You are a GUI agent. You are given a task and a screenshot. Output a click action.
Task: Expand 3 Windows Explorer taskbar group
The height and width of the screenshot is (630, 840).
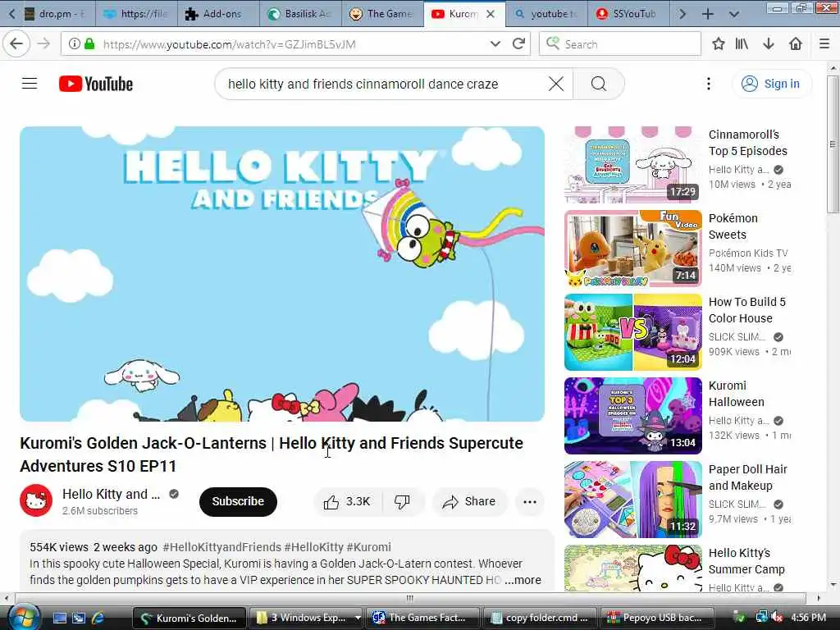(x=308, y=618)
